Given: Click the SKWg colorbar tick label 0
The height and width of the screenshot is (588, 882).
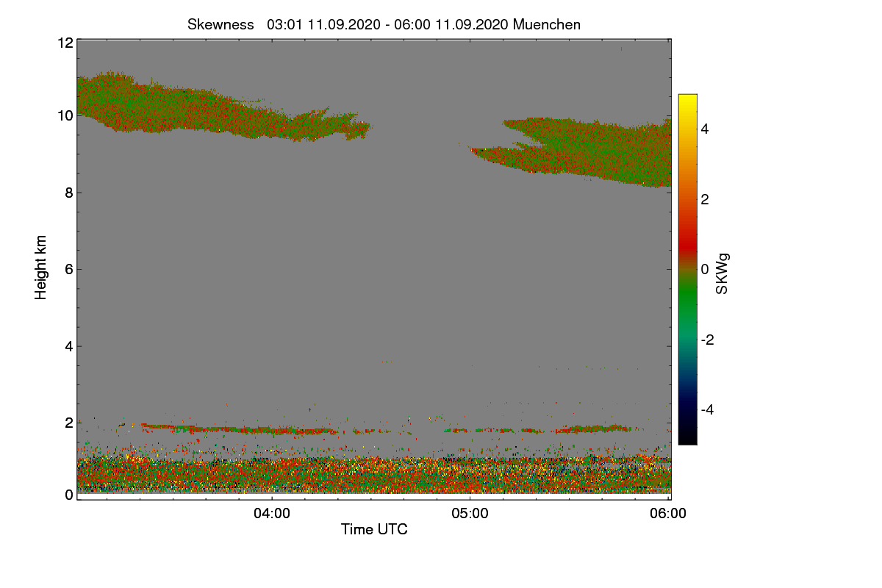Looking at the screenshot, I should click(x=705, y=270).
